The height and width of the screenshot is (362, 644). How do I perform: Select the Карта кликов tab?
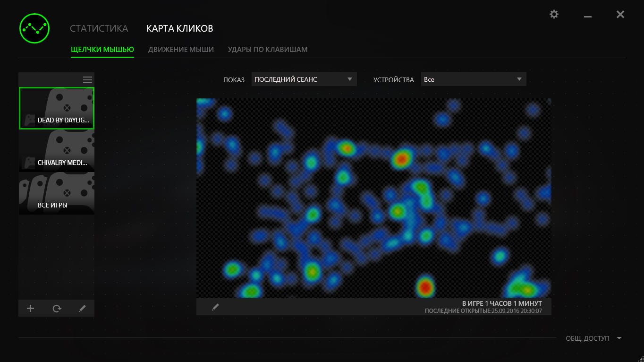pos(179,28)
